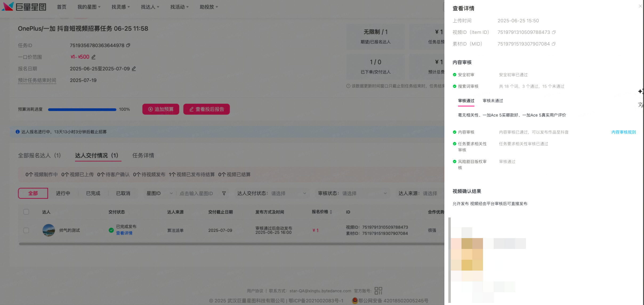Copy the material MID
The width and height of the screenshot is (644, 305).
tap(554, 44)
